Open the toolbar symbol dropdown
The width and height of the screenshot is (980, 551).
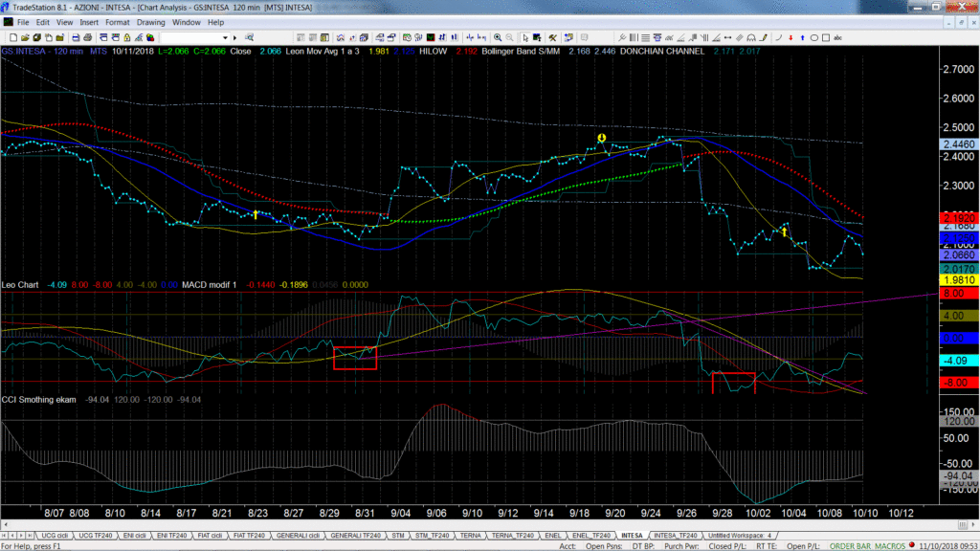click(x=226, y=38)
